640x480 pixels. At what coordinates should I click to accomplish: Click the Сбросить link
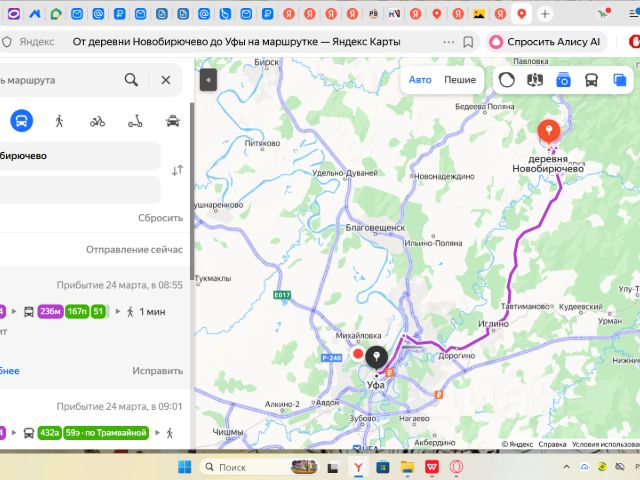[x=160, y=218]
